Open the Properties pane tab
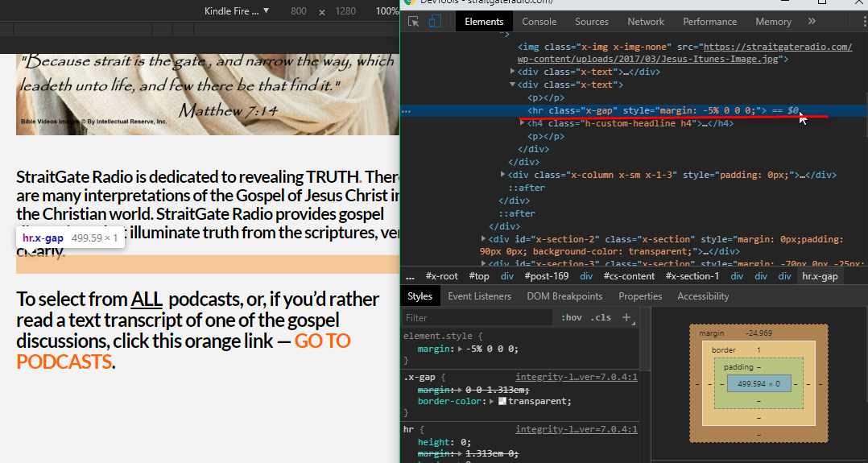Image resolution: width=868 pixels, height=463 pixels. 640,296
